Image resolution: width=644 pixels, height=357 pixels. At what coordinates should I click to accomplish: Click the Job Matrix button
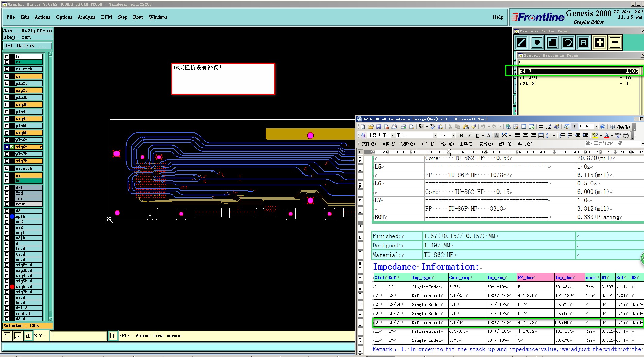[x=28, y=46]
